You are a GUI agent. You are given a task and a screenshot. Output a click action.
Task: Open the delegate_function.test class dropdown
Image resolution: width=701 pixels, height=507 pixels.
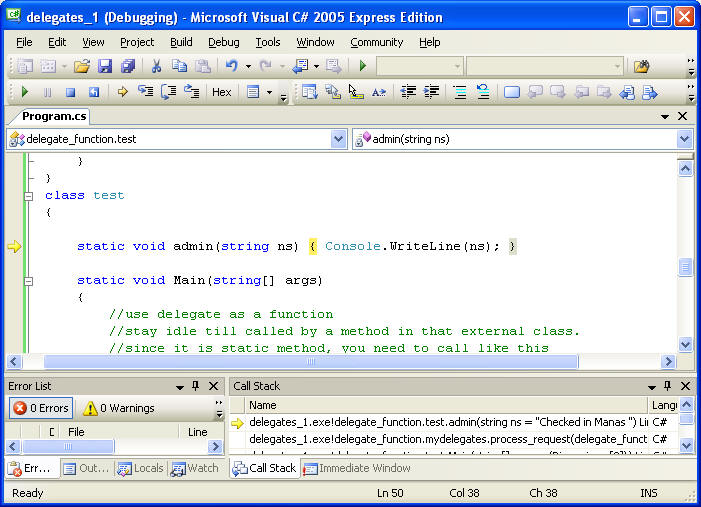pos(338,139)
